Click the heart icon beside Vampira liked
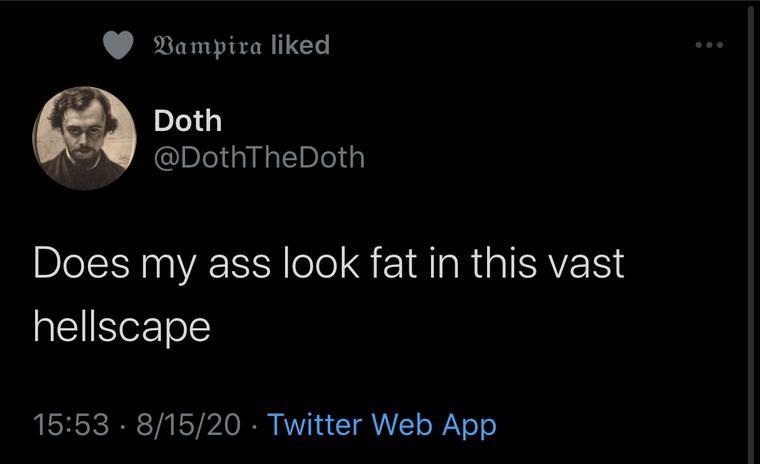760x464 pixels. click(x=119, y=46)
